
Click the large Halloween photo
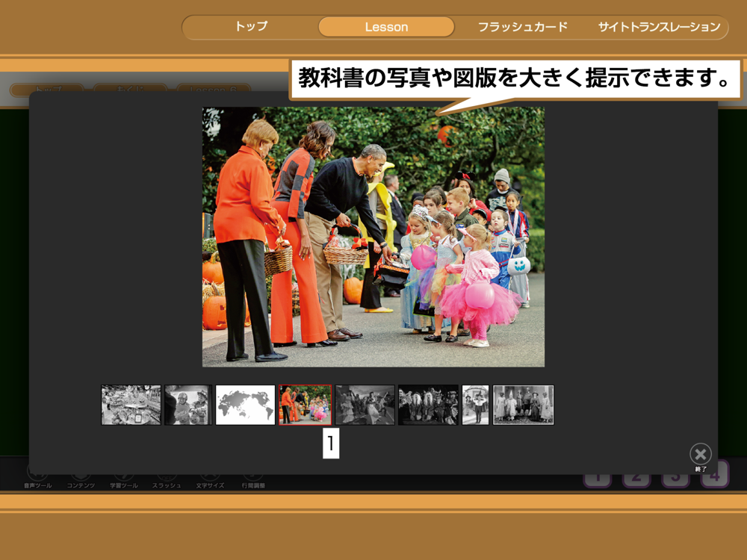(373, 237)
